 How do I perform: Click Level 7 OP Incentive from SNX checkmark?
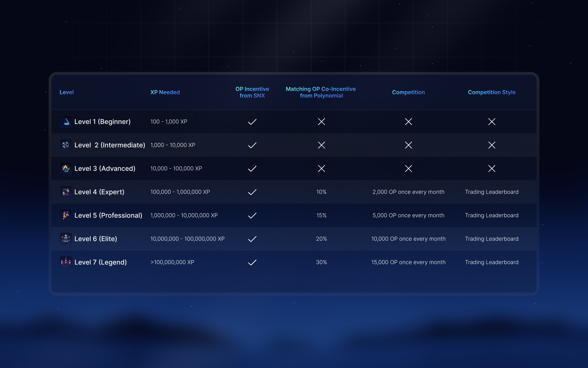tap(252, 262)
